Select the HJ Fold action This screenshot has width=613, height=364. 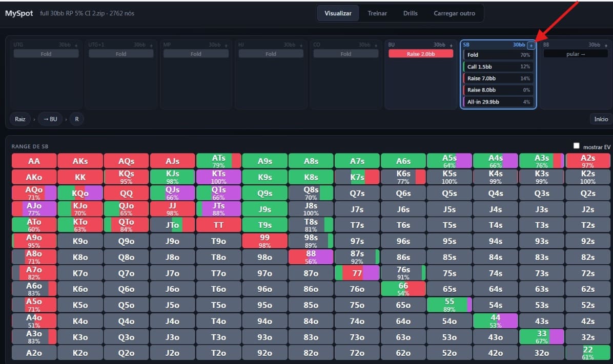271,54
